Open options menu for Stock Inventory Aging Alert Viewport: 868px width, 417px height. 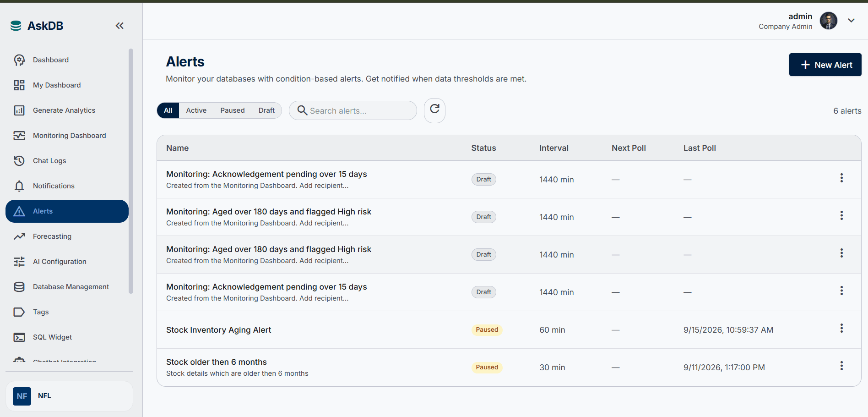coord(841,329)
